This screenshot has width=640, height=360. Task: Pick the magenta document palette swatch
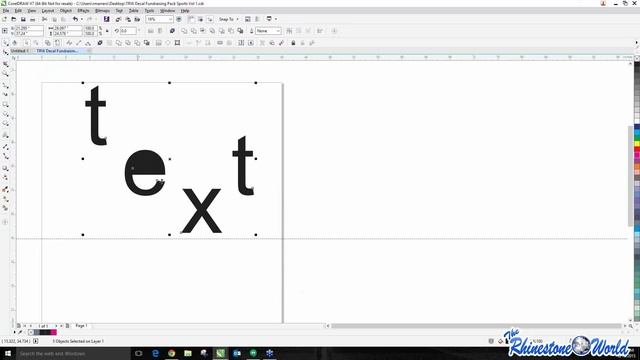click(53, 332)
